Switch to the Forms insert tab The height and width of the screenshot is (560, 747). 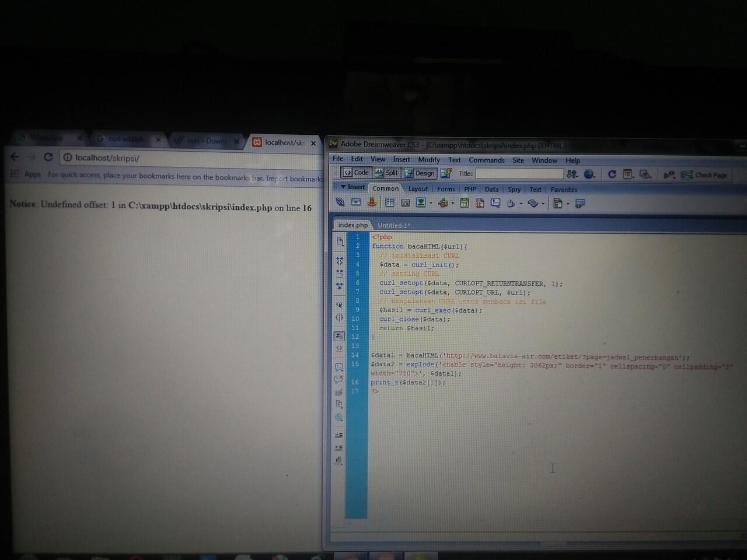point(446,189)
